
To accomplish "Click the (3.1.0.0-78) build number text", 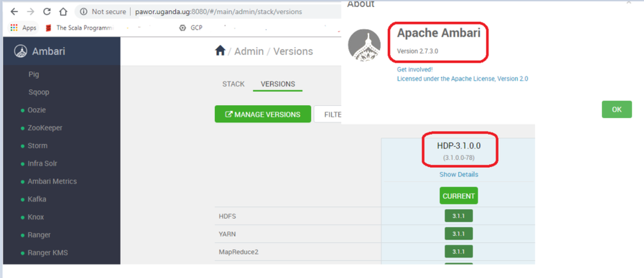I will 459,157.
